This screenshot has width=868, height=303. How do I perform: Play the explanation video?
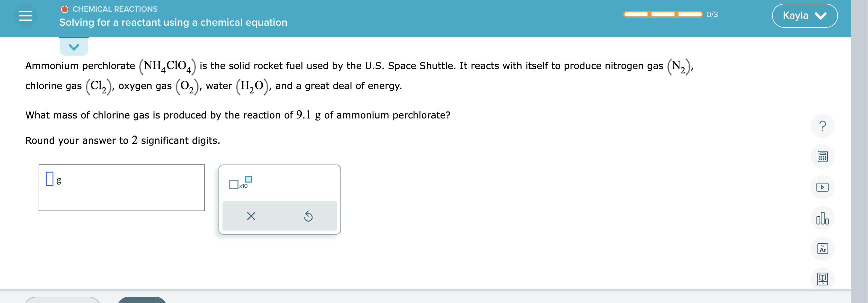point(822,187)
